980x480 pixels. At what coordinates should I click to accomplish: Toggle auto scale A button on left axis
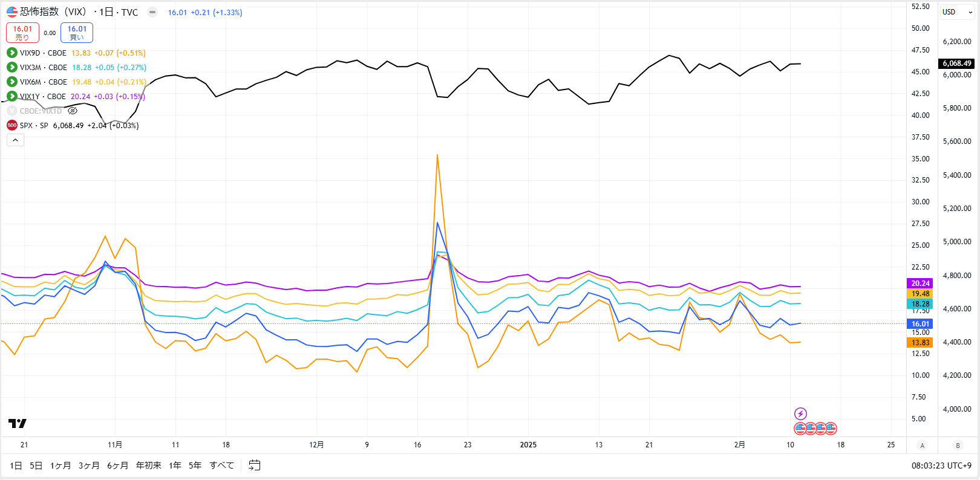(923, 446)
